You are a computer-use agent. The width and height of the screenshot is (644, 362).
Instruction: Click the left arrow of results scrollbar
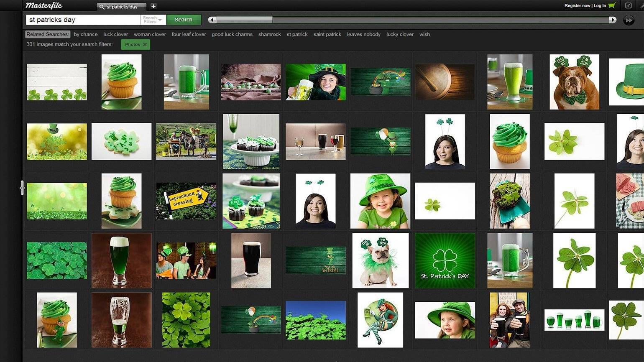pos(212,20)
